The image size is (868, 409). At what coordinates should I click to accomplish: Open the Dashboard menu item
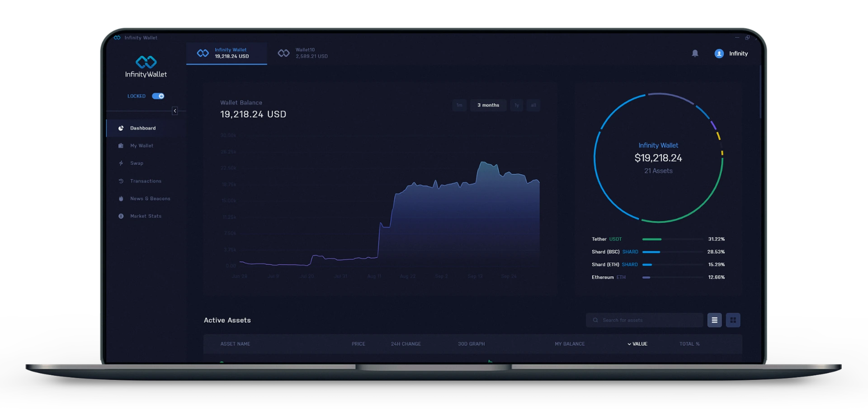pos(146,128)
